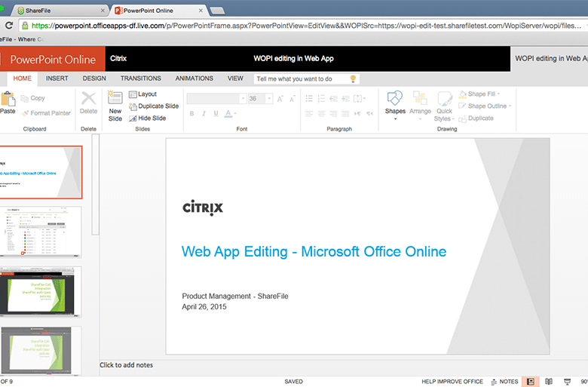Viewport: 588px width, 387px height.
Task: Center the text alignment
Action: (321, 113)
